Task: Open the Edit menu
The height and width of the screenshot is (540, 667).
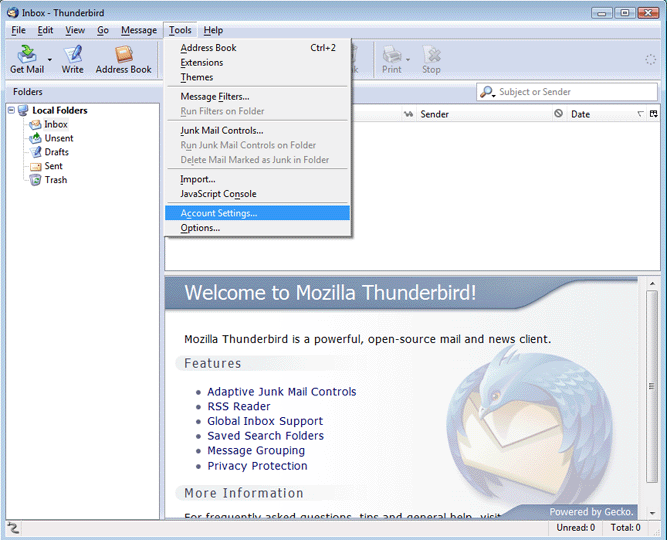Action: (45, 30)
